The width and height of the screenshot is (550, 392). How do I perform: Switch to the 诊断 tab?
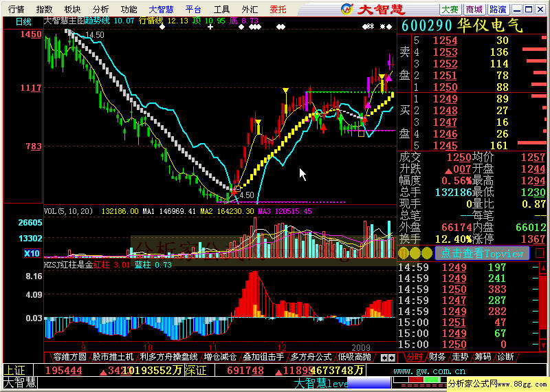point(505,357)
